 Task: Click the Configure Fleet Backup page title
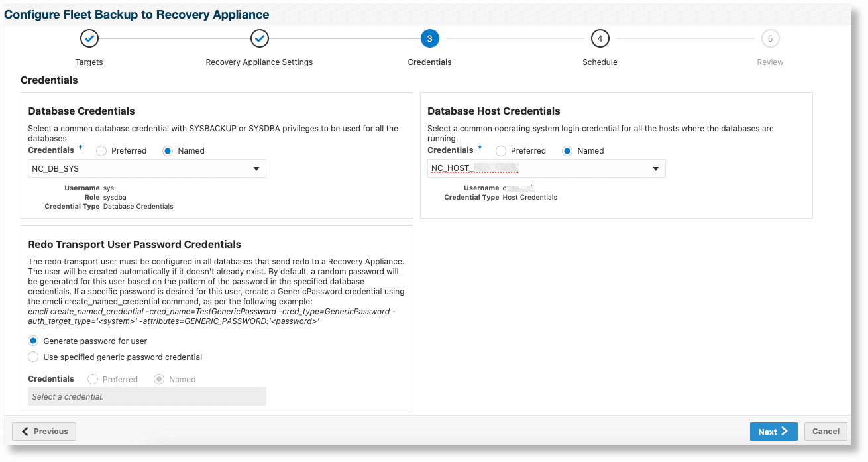[136, 15]
